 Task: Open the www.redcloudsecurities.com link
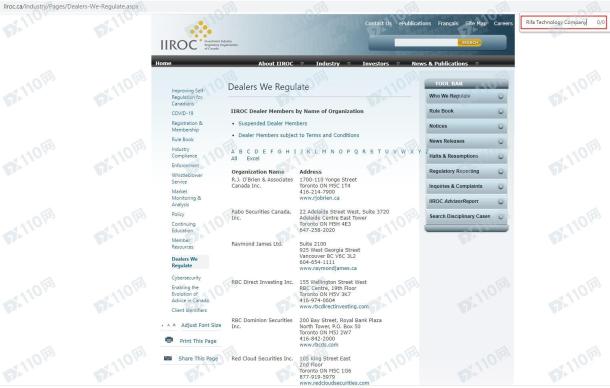tap(334, 383)
